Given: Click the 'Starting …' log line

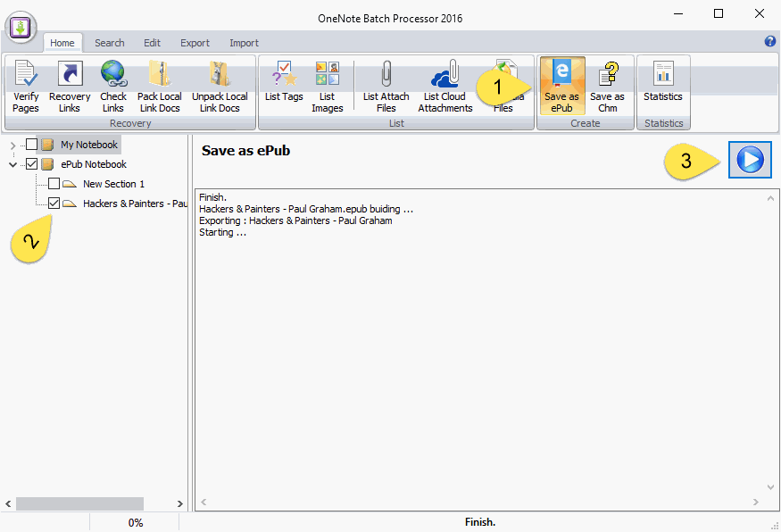Looking at the screenshot, I should [222, 232].
